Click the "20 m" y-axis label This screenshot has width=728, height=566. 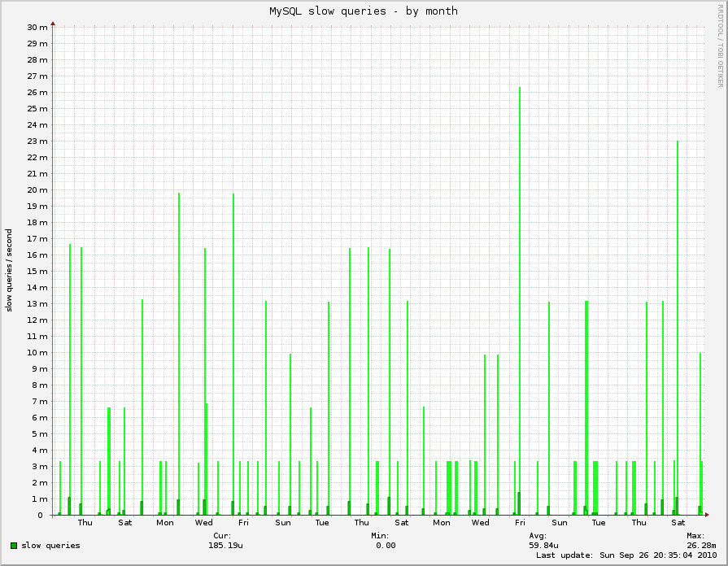pyautogui.click(x=37, y=190)
